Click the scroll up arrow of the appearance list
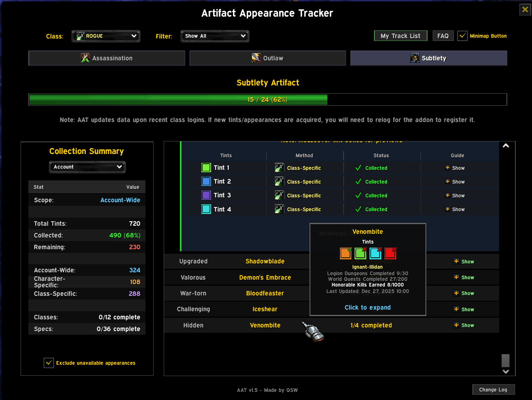The height and width of the screenshot is (400, 532). 506,145
